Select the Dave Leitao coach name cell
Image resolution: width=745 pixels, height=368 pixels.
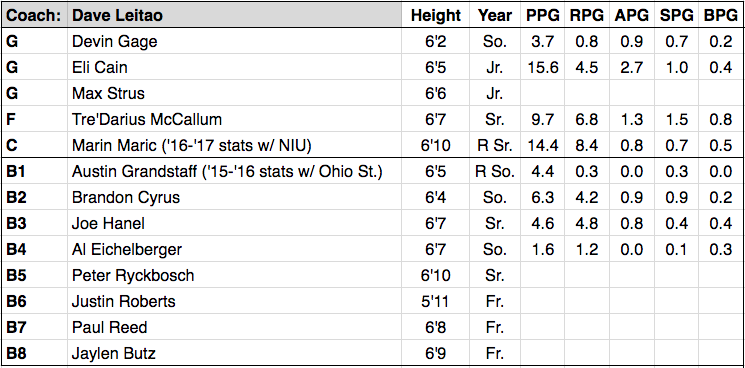235,15
